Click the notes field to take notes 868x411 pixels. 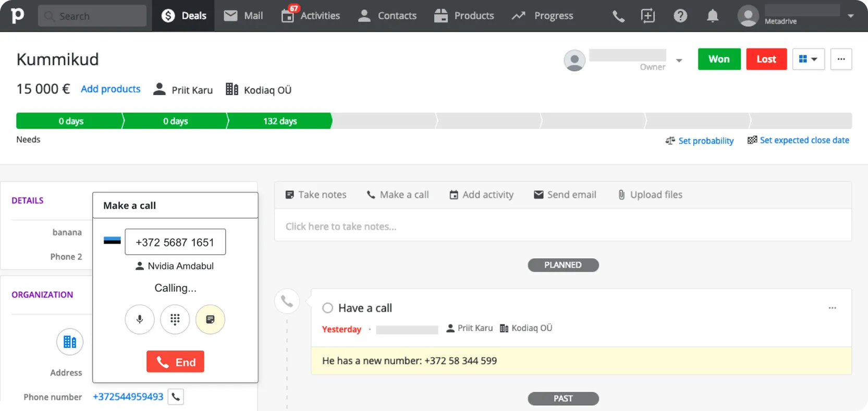click(x=563, y=227)
